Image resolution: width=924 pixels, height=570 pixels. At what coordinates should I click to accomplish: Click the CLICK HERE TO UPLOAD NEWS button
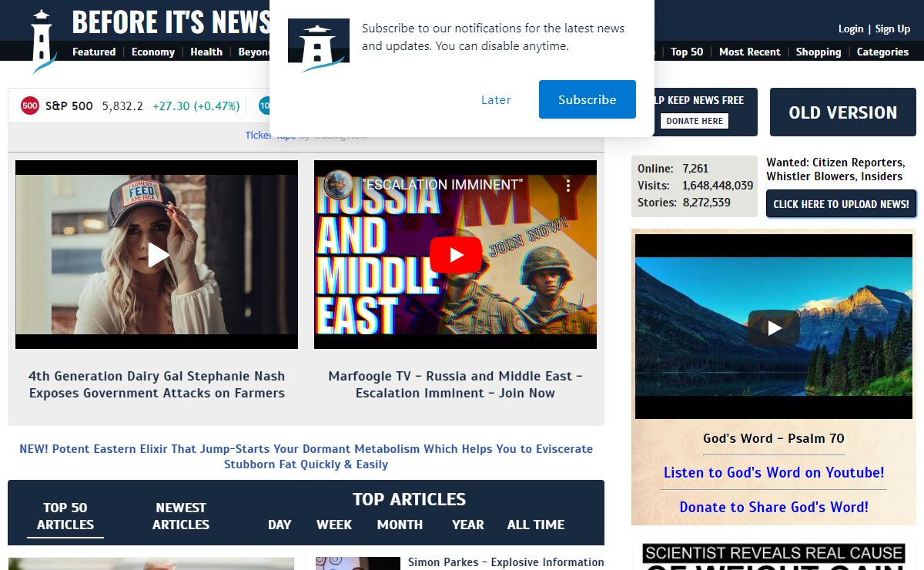(841, 204)
